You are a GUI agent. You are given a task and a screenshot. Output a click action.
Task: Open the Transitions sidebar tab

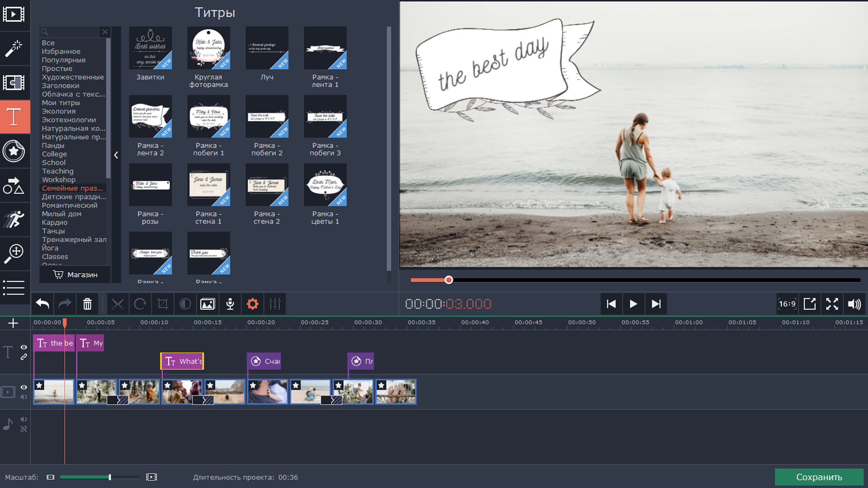pyautogui.click(x=14, y=83)
